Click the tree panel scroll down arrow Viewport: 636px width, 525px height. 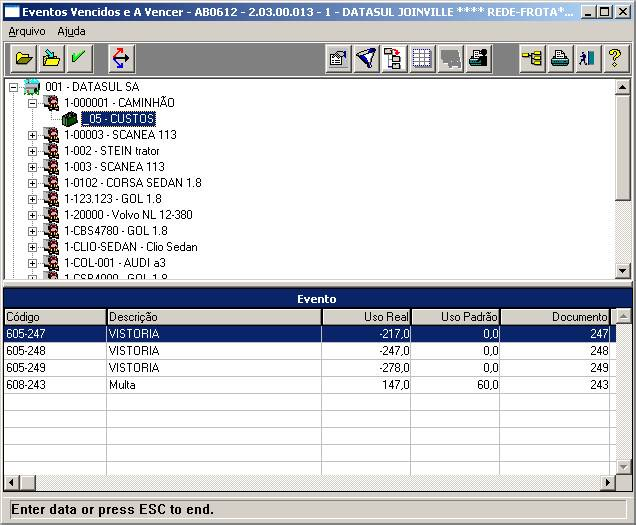pos(623,270)
